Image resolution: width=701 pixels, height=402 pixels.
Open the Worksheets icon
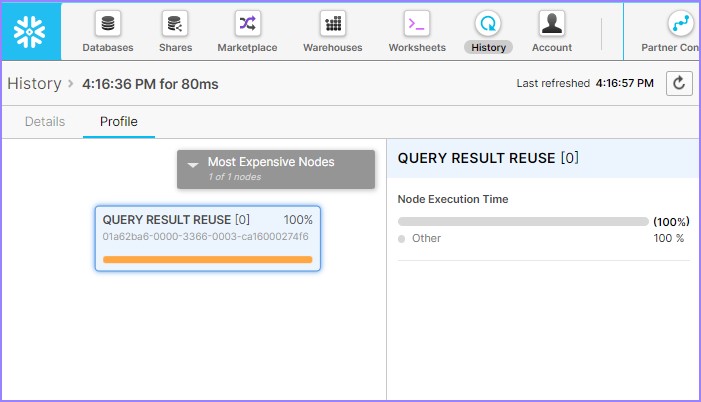(x=417, y=24)
